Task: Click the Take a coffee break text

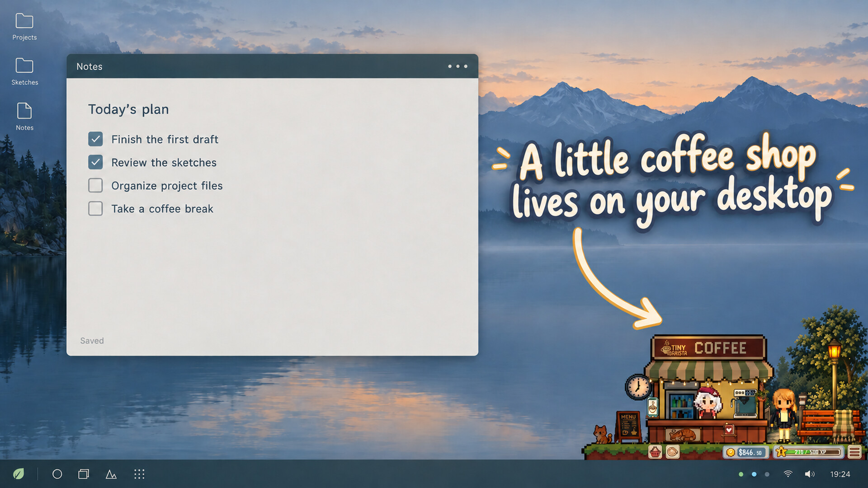Action: 162,209
